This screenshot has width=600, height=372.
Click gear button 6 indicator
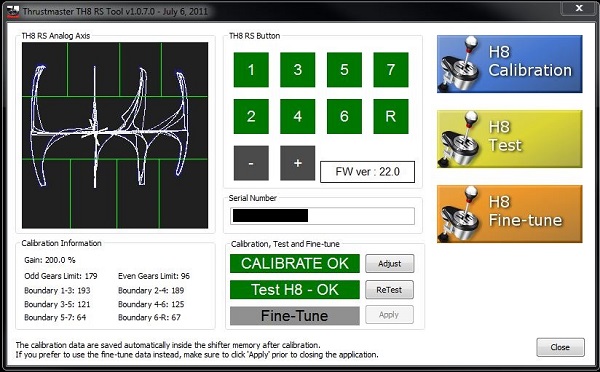[x=344, y=116]
